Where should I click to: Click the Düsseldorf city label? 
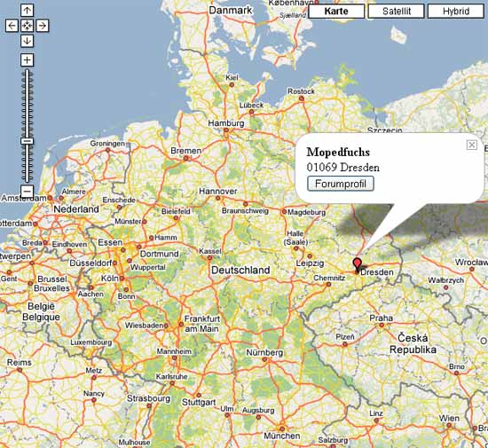tap(91, 263)
